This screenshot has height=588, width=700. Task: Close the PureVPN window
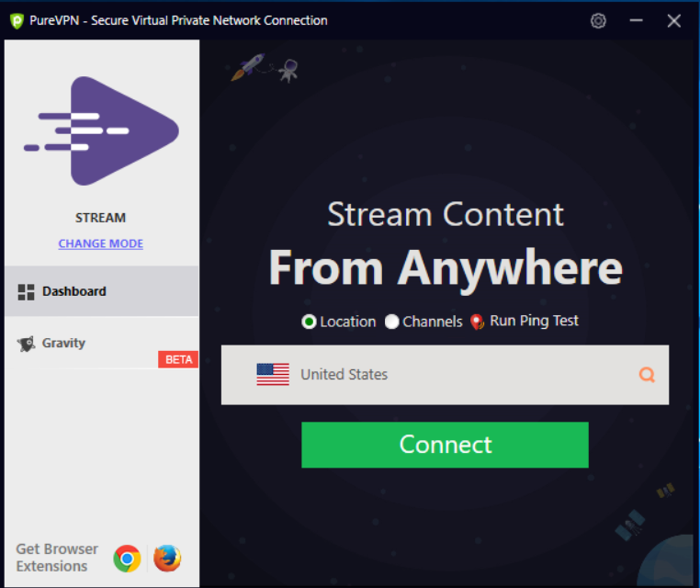coord(673,20)
